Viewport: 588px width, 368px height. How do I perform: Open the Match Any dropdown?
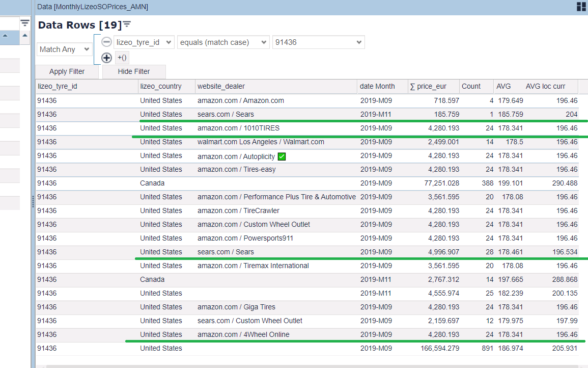(64, 49)
